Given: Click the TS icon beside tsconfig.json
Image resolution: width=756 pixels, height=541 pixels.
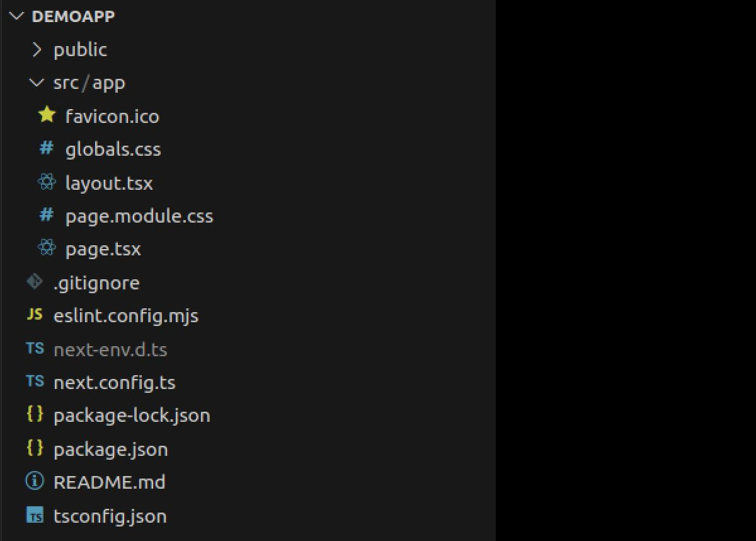Looking at the screenshot, I should point(35,516).
